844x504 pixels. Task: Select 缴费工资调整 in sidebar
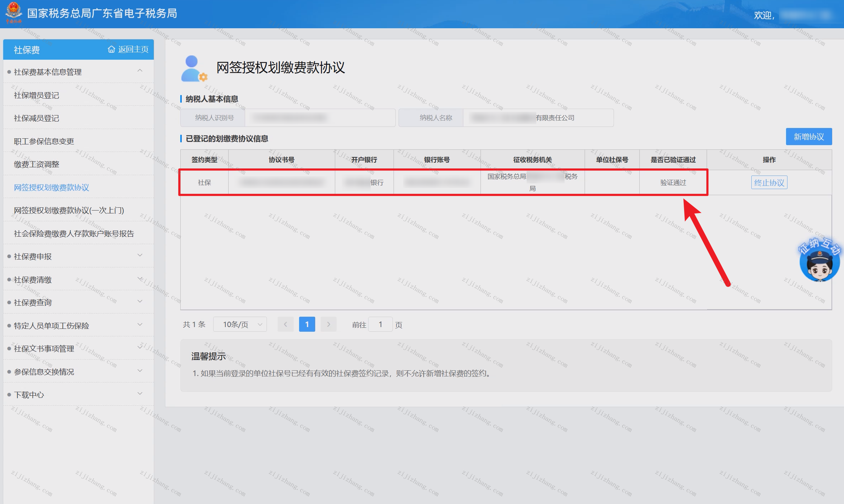36,164
